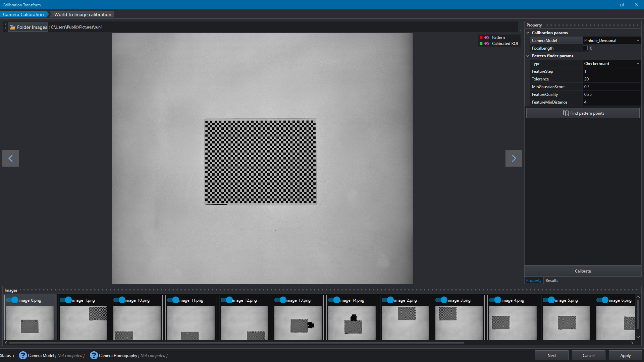The image size is (644, 362).
Task: Hide the Calibrated ROI overlay
Action: (487, 44)
